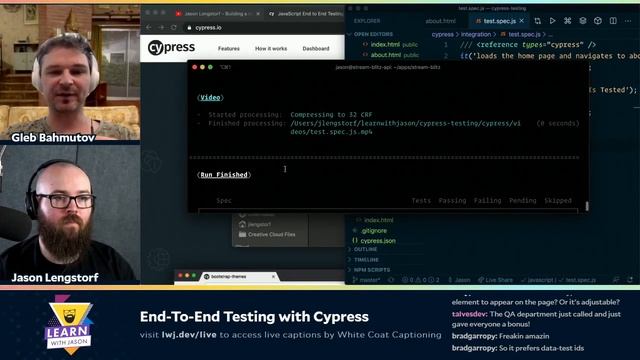Click line number 1 in the editor gutter
This screenshot has height=360, width=640.
(446, 44)
